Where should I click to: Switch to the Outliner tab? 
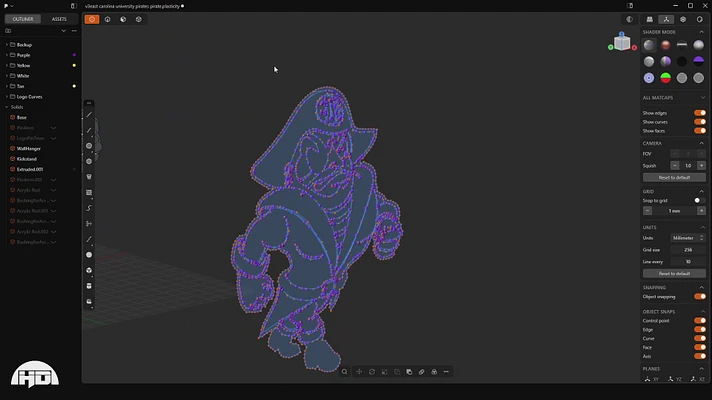pos(22,19)
